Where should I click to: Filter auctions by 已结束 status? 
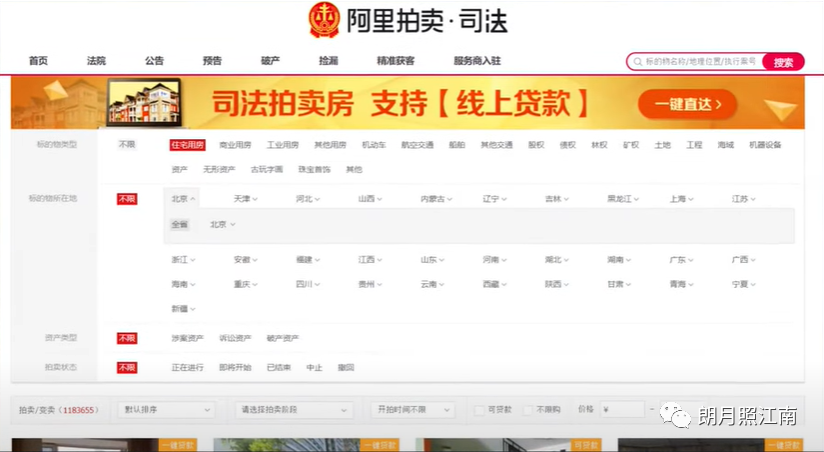[279, 367]
